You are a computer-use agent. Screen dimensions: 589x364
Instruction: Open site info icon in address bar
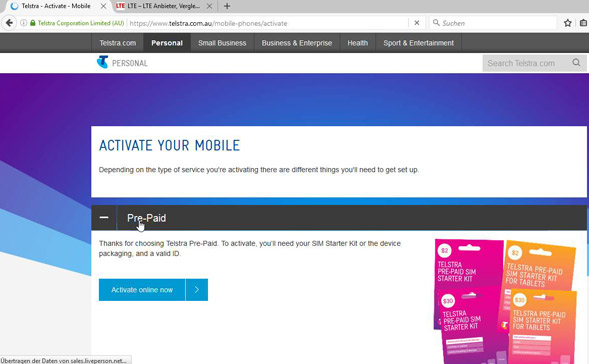click(x=23, y=23)
